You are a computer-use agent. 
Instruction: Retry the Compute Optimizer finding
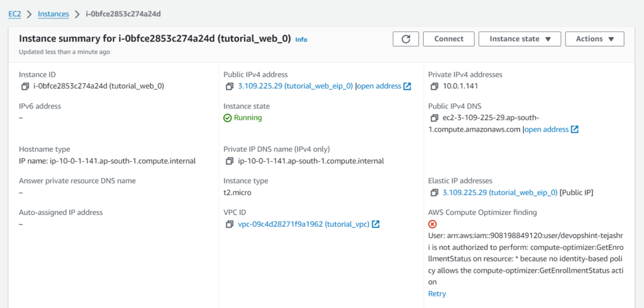click(436, 294)
